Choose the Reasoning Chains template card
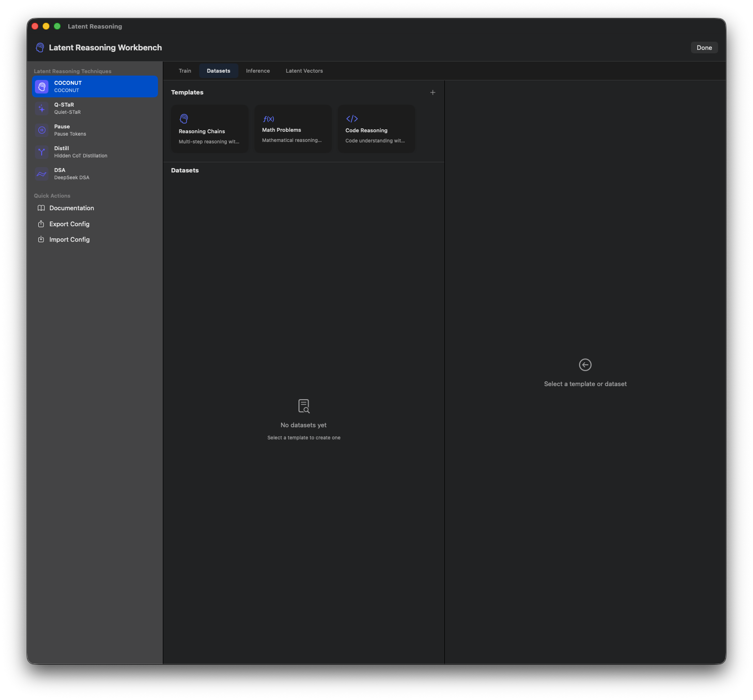753x700 pixels. [x=209, y=129]
